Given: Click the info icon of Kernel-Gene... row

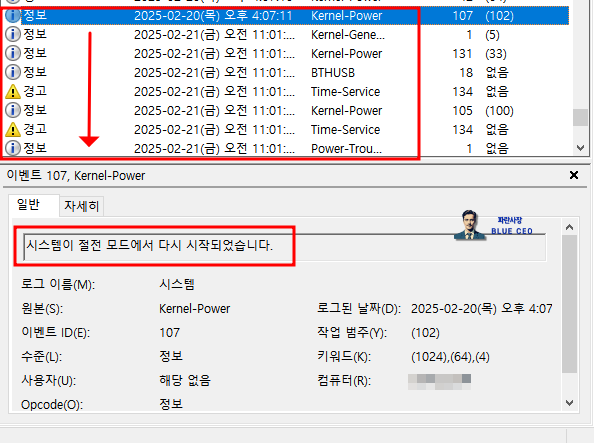Looking at the screenshot, I should pos(13,34).
